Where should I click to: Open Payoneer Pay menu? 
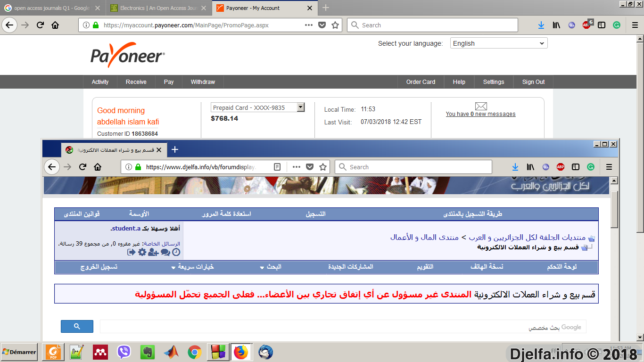169,82
